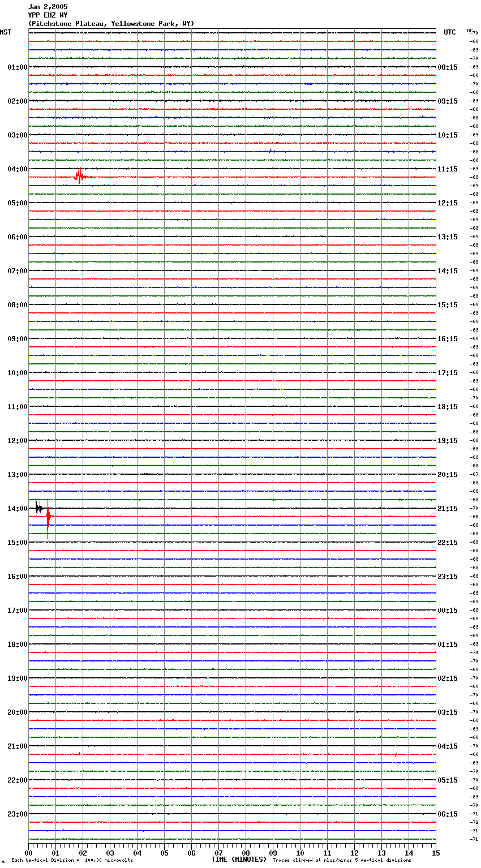Click the 09:15 UTC time label

pos(448,101)
